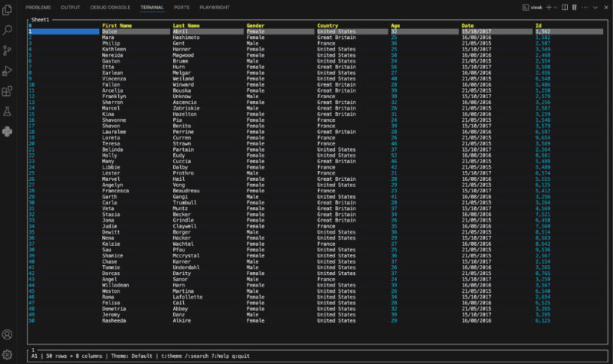Open the Python view in the activity bar
The height and width of the screenshot is (364, 613).
tap(7, 132)
